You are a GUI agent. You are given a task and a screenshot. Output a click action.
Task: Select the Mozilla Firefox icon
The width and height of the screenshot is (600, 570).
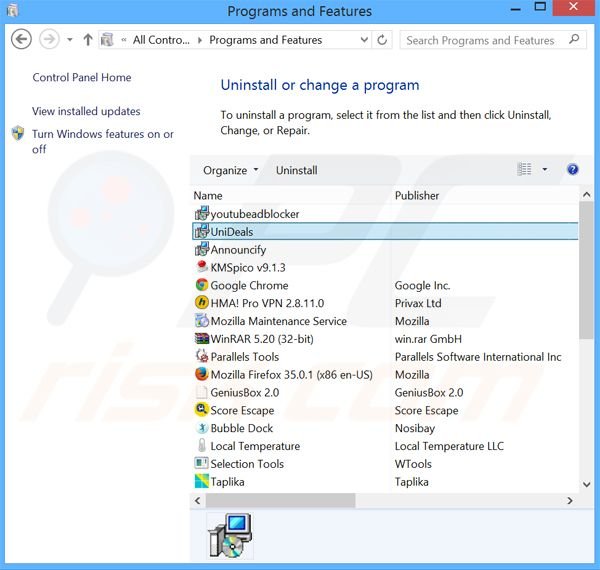pos(202,374)
